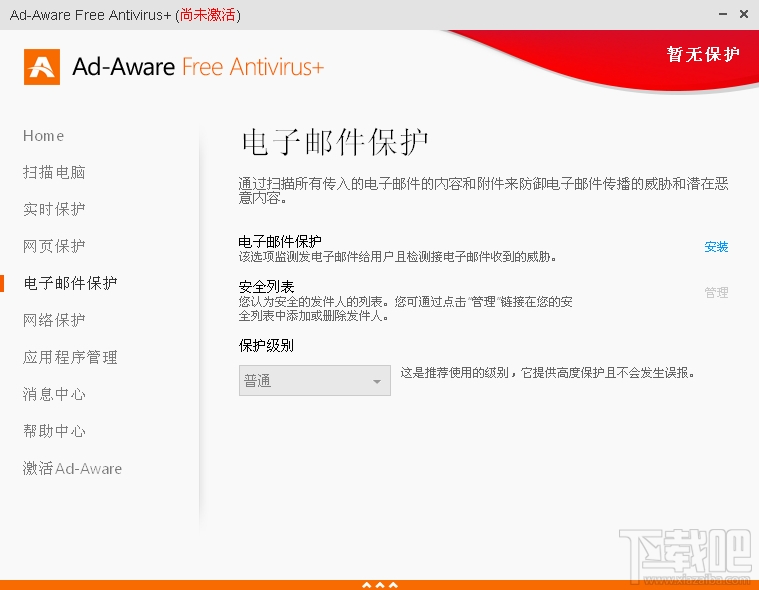
Task: Go to 扫描电脑 in the sidebar
Action: (54, 172)
